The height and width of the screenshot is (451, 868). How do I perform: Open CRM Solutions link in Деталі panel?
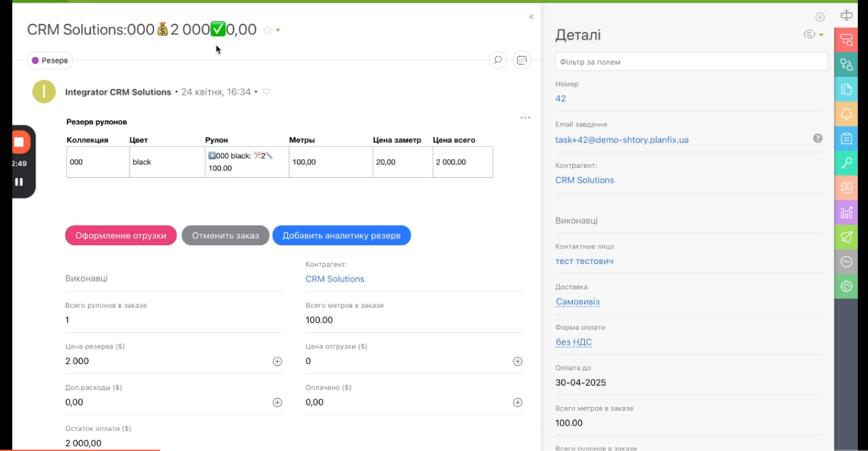click(x=585, y=180)
